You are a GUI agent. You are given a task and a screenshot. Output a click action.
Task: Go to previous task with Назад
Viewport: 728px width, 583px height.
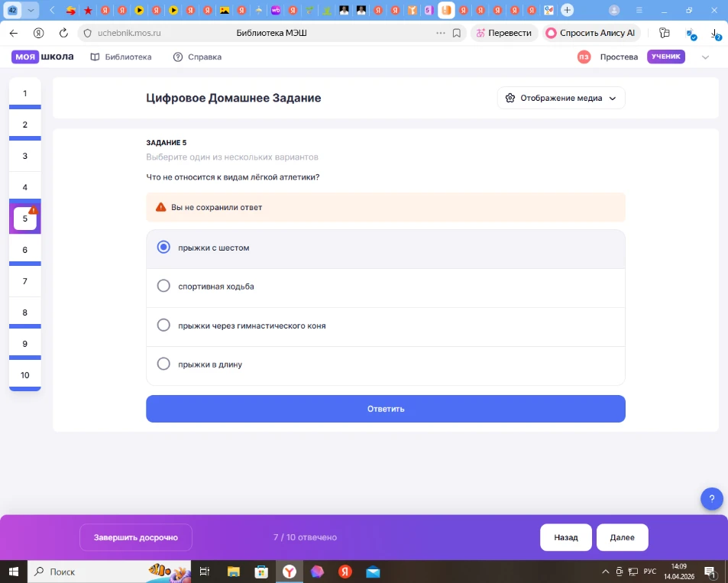(565, 537)
